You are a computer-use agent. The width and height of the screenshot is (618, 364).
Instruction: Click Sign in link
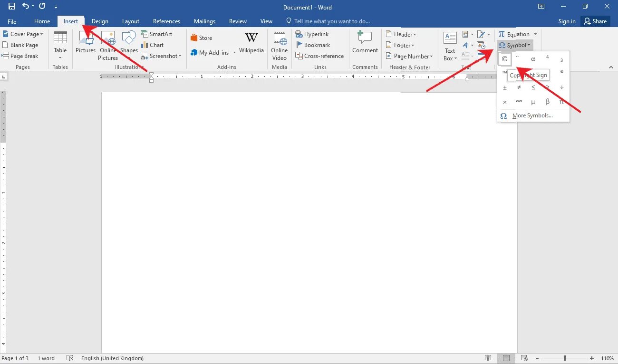click(x=567, y=21)
